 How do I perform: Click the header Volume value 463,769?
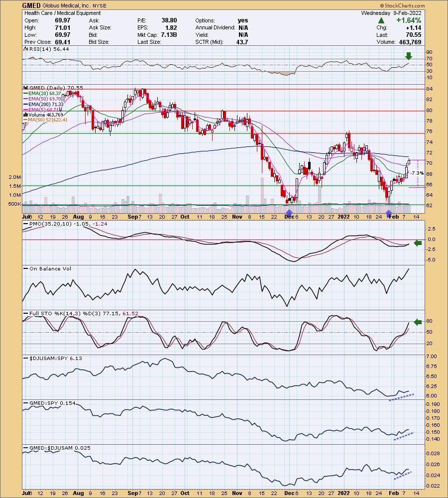(x=410, y=42)
